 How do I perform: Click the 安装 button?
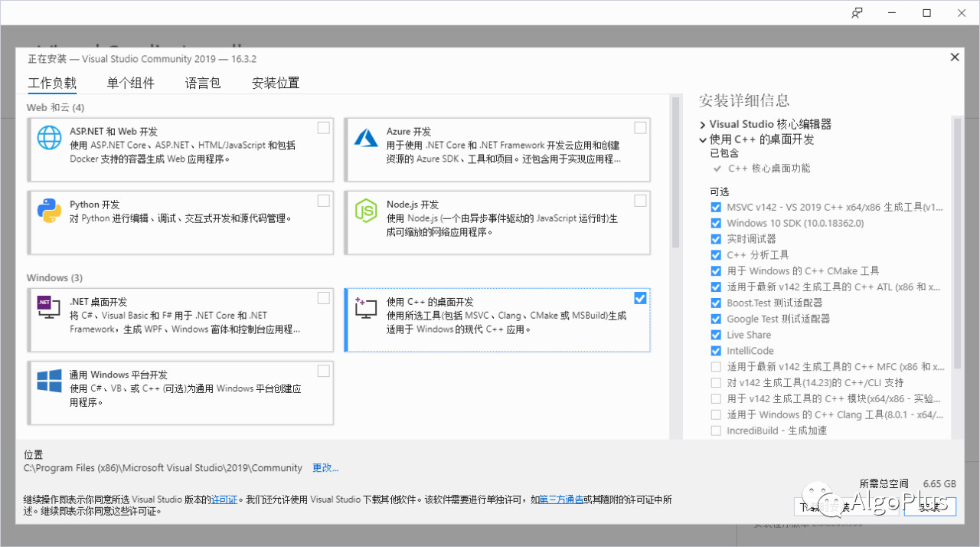click(929, 506)
